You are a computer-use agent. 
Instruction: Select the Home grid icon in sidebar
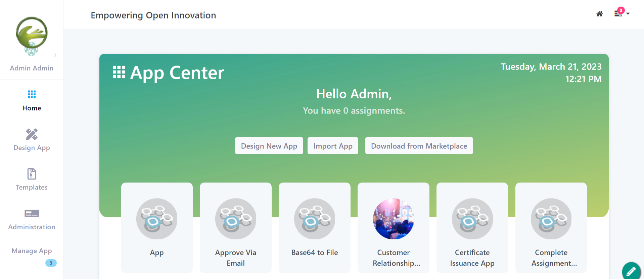click(x=32, y=94)
